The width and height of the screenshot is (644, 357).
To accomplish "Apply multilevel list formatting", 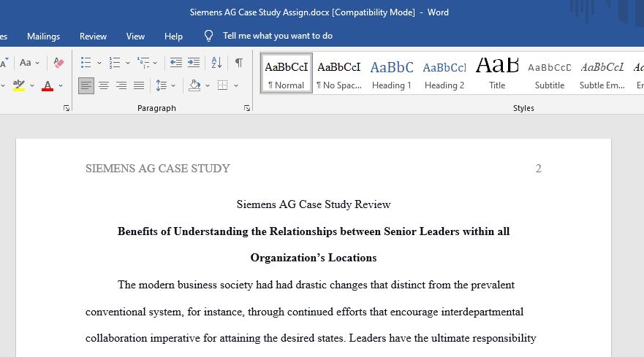I will pos(143,63).
